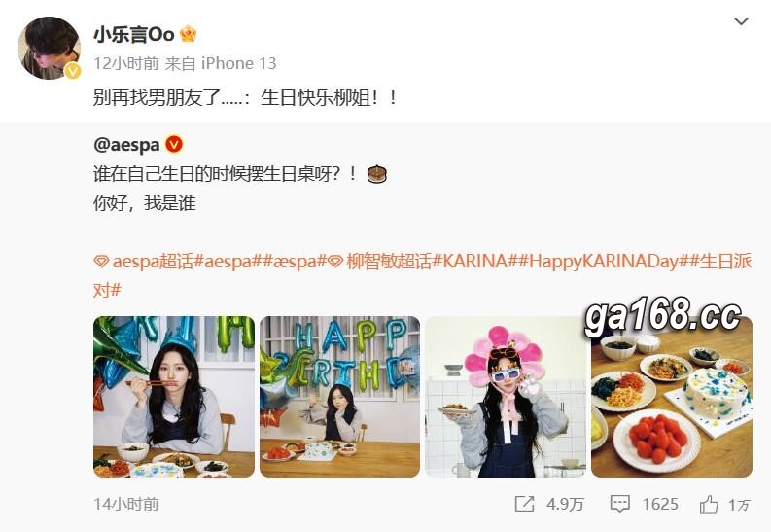
Task: View fourth photo of food and cake
Action: click(x=672, y=397)
